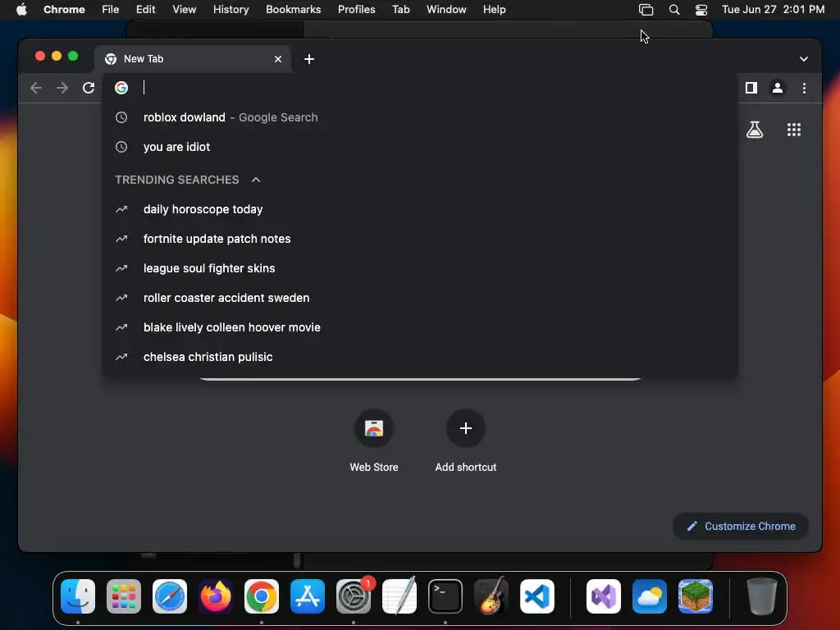
Task: Open the History menu
Action: click(231, 10)
